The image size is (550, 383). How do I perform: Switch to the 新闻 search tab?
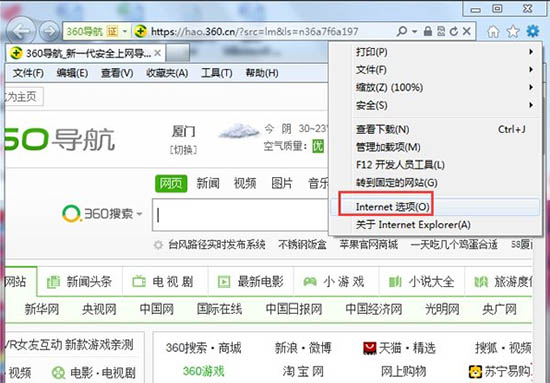pyautogui.click(x=208, y=183)
